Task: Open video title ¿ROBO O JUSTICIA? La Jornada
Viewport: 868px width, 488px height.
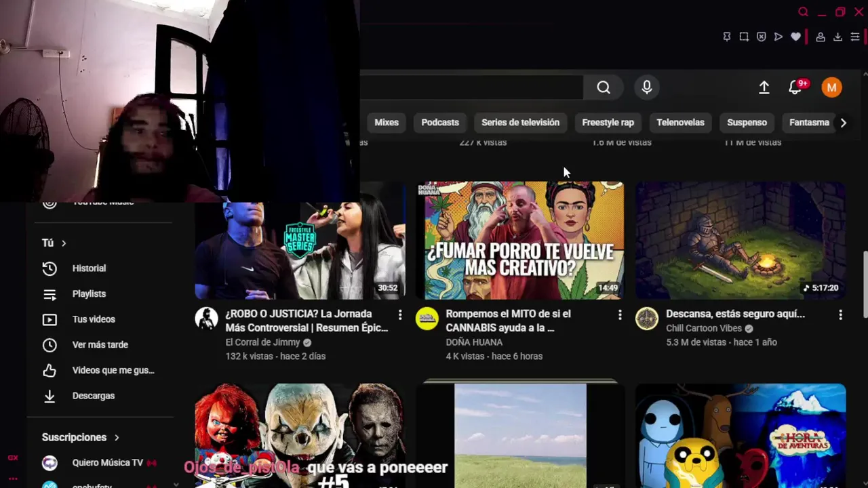Action: click(307, 321)
